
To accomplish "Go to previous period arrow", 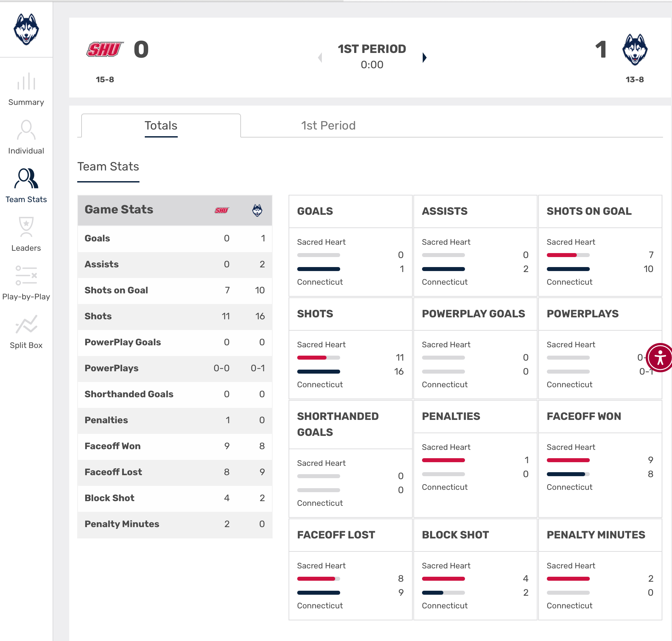I will pos(320,57).
